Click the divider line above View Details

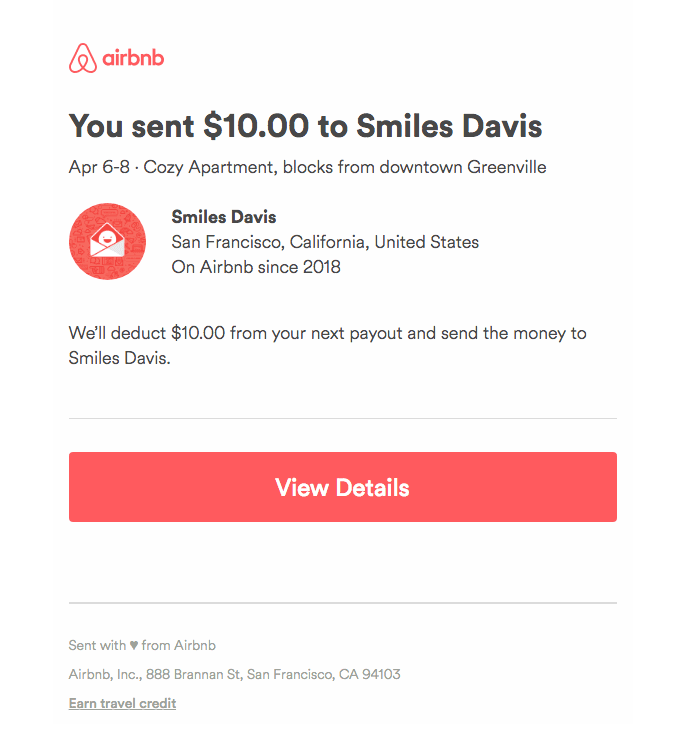(342, 418)
